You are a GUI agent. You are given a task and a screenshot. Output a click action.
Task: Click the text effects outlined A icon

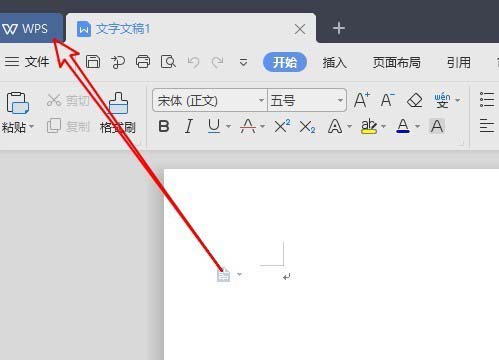pyautogui.click(x=335, y=127)
